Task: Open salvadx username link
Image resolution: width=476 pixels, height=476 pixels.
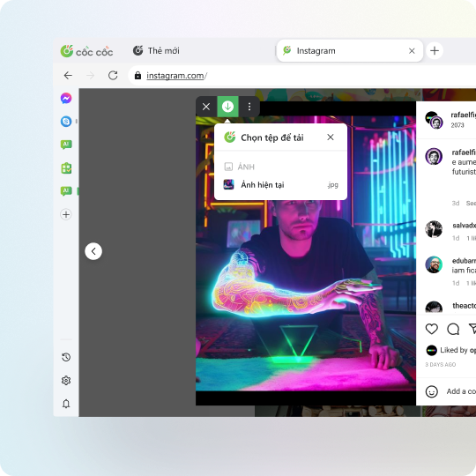Action: tap(465, 226)
